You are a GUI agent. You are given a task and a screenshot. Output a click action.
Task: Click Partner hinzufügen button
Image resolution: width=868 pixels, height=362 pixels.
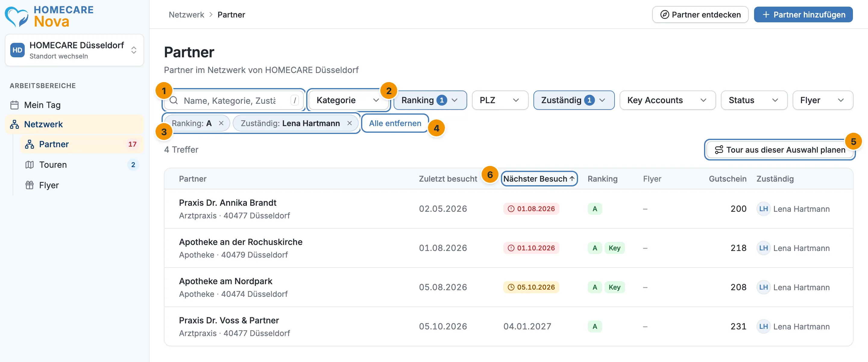(x=803, y=14)
